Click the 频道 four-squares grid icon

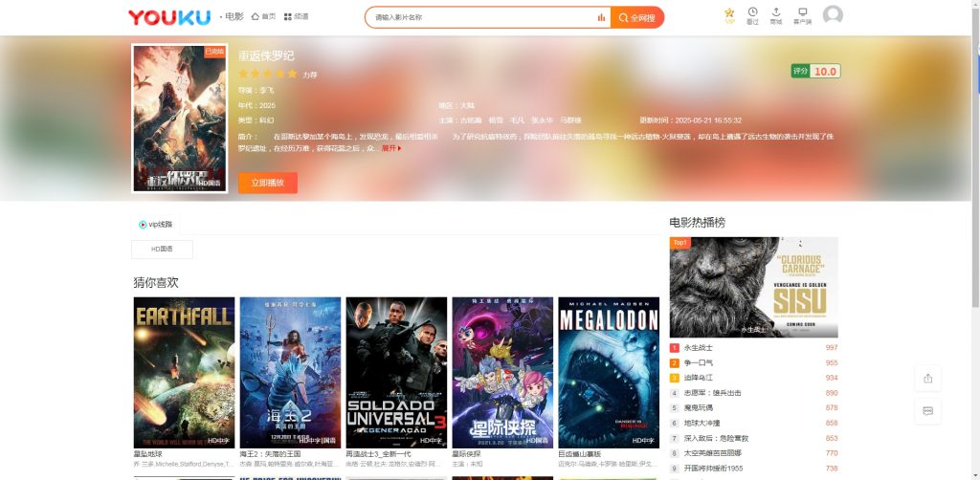pyautogui.click(x=287, y=17)
